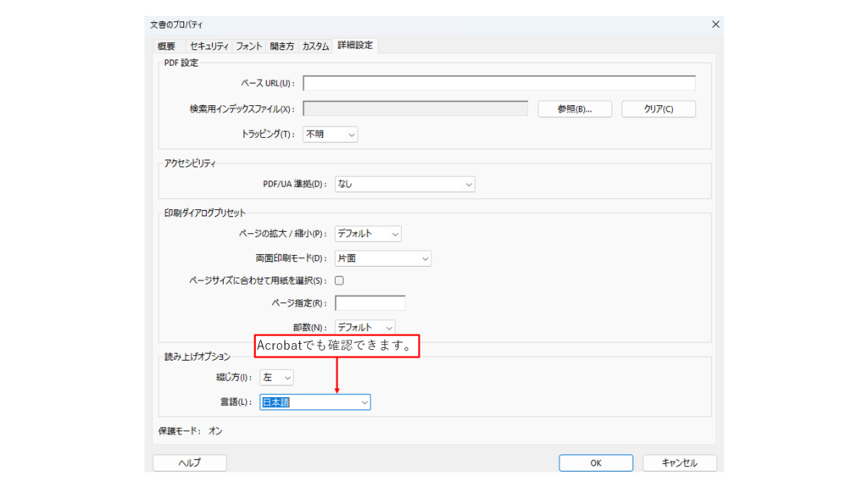Expand the 両面印刷モード dropdown
This screenshot has width=868, height=487.
tap(382, 258)
